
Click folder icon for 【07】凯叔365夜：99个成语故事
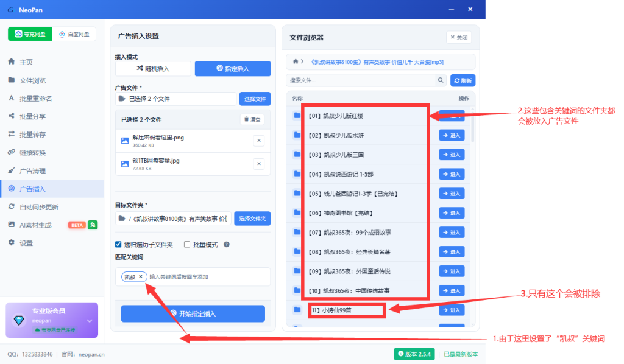click(297, 232)
